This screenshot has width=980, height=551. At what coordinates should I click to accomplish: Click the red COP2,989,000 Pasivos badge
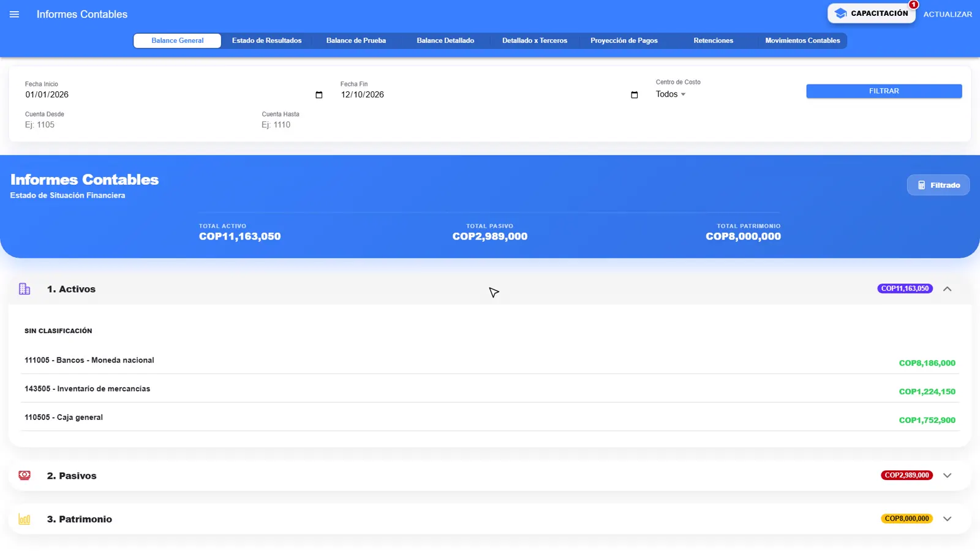[907, 475]
